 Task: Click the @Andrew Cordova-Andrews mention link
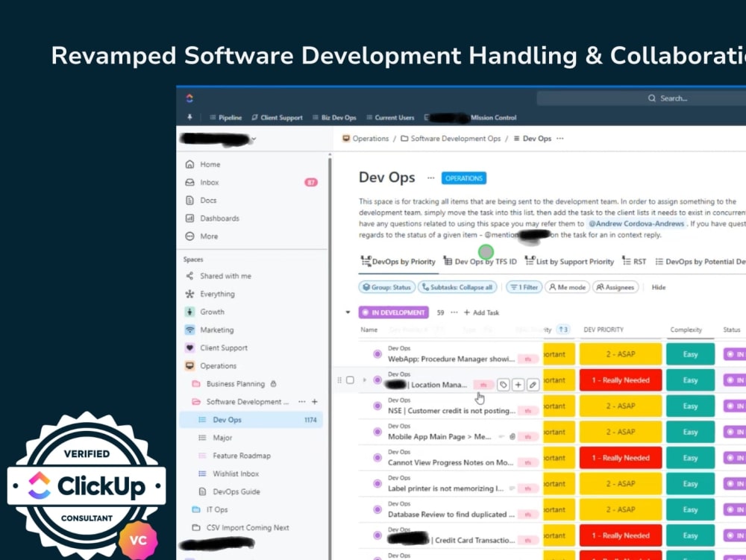(636, 224)
